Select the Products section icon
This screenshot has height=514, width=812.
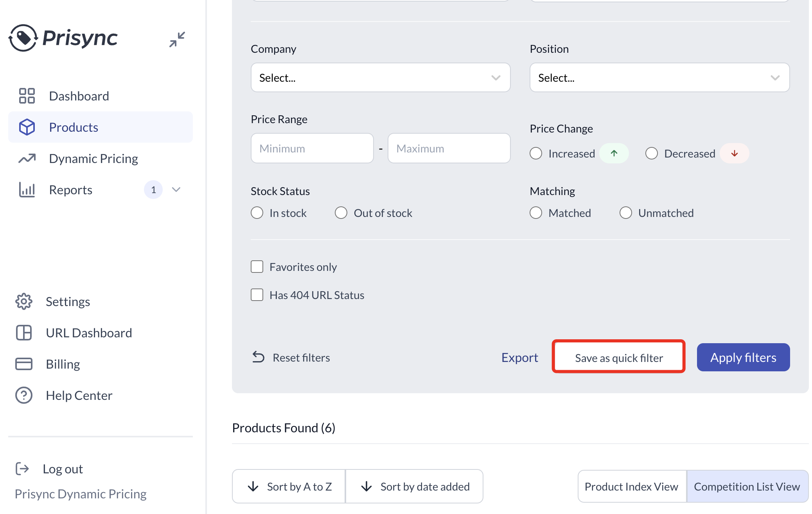pyautogui.click(x=27, y=127)
